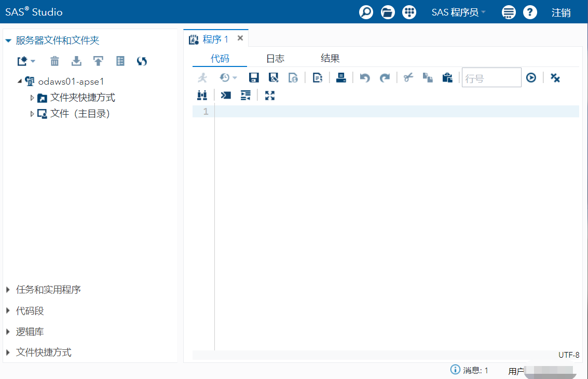
Task: Click the upload file icon
Action: click(98, 61)
